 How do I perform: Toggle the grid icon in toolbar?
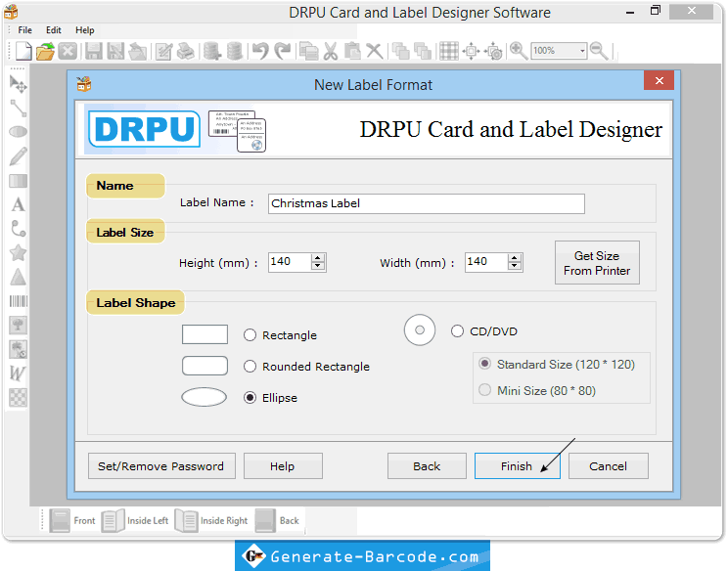(449, 51)
